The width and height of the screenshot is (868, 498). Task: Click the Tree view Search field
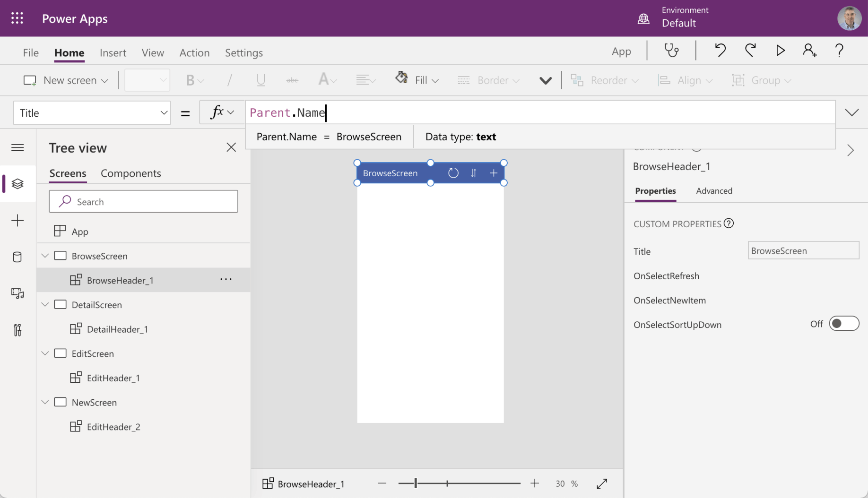[x=143, y=202]
